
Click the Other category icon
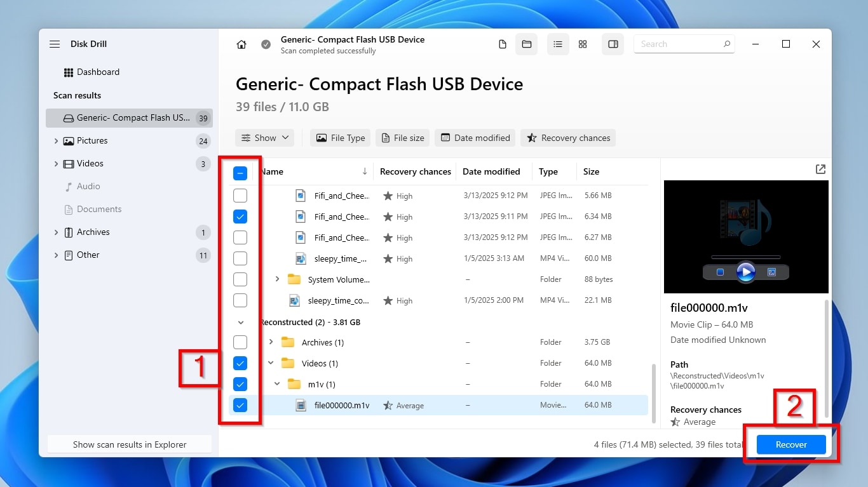coord(69,255)
